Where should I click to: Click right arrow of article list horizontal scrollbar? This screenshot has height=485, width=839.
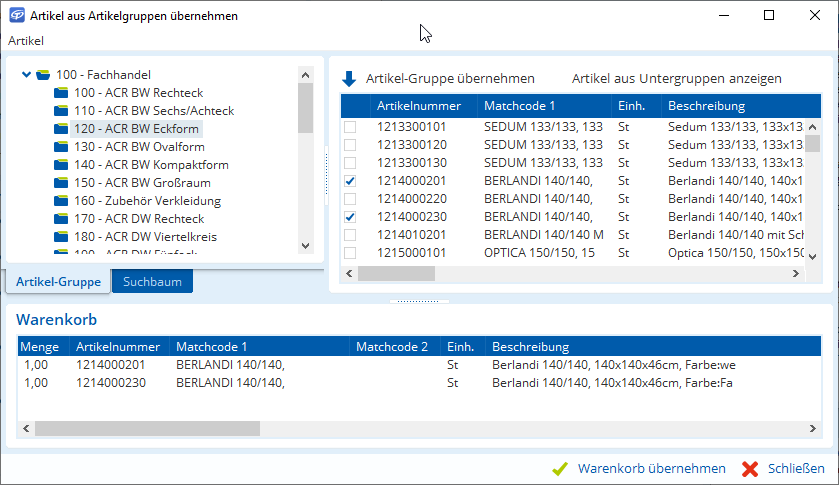pyautogui.click(x=797, y=273)
